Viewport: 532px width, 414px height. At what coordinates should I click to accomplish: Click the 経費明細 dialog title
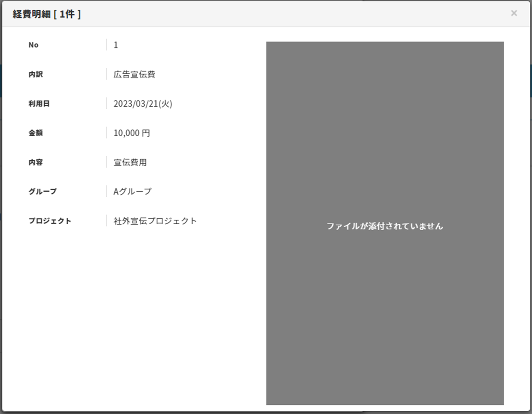point(30,14)
